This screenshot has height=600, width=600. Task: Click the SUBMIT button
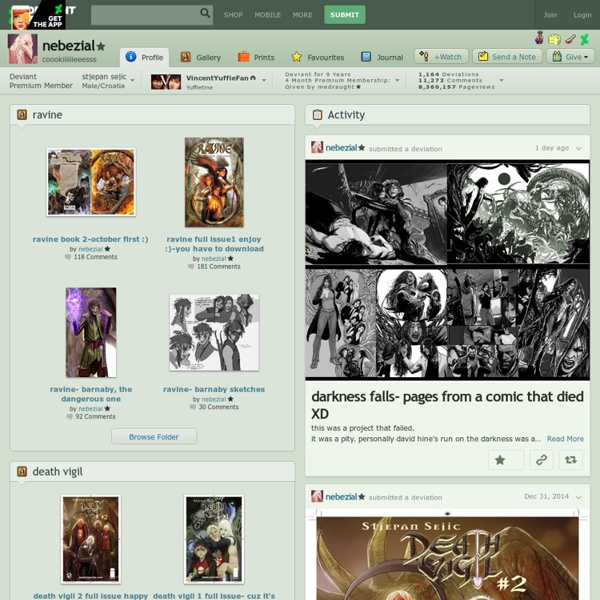tap(345, 15)
